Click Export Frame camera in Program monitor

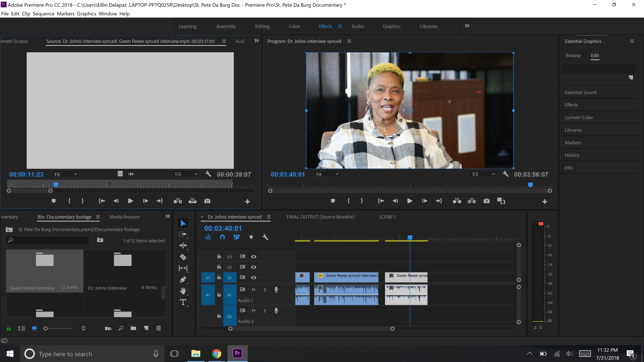click(486, 201)
